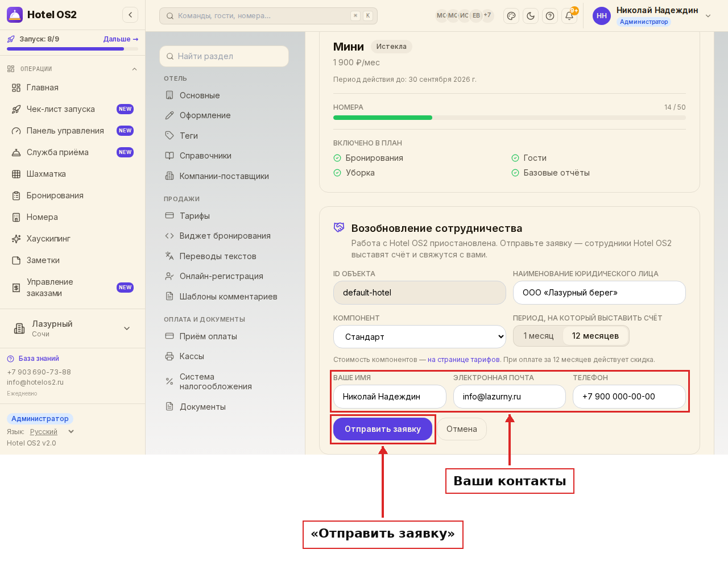Click the Заметки note icon
728x562 pixels.
point(16,260)
